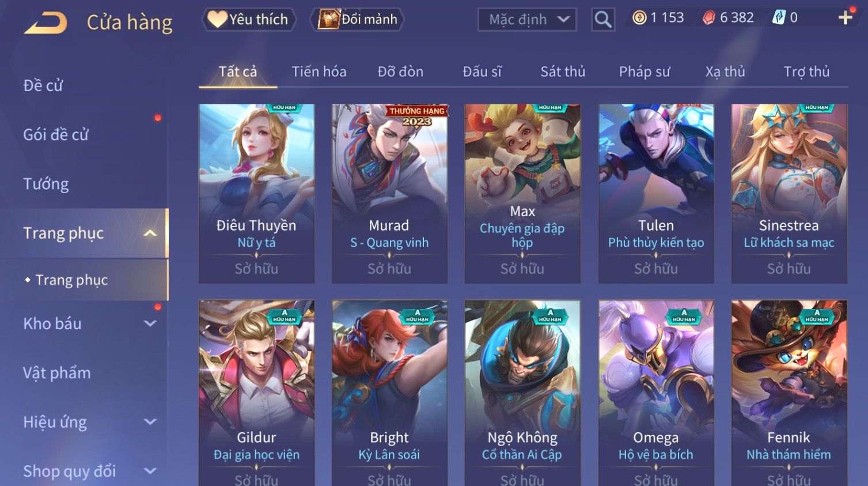Tap the red ruby gem icon
This screenshot has width=868, height=486.
tap(708, 18)
